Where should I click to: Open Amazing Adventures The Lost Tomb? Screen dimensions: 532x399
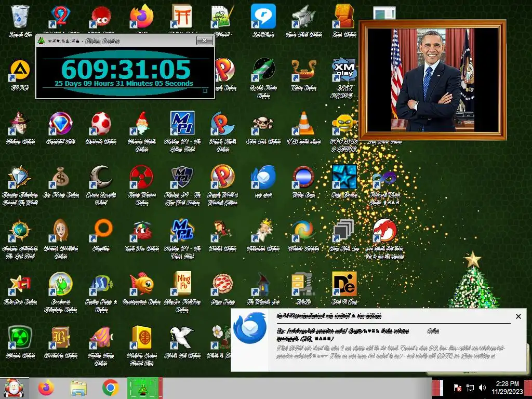[20, 231]
